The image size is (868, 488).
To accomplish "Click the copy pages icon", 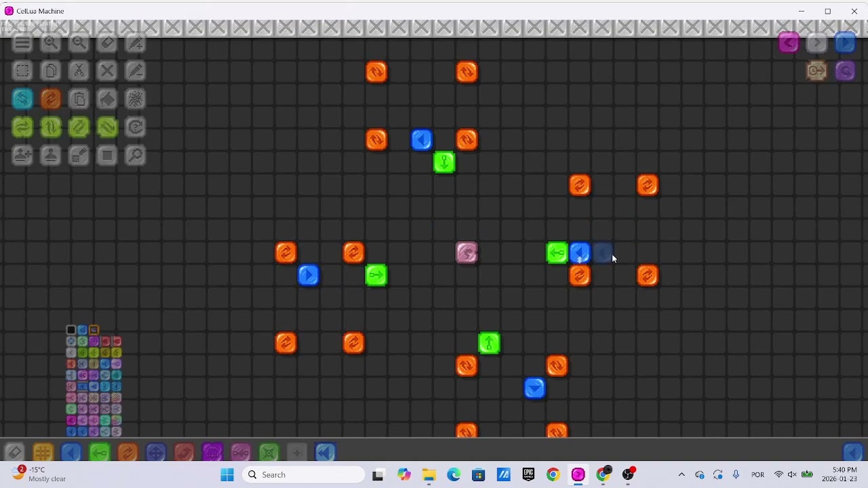I will coord(51,71).
